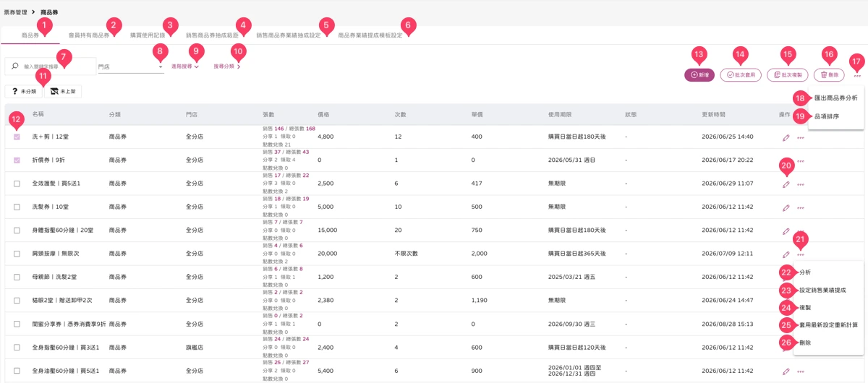Select 匯出商品券分析 from menu
868x383 pixels.
(835, 98)
